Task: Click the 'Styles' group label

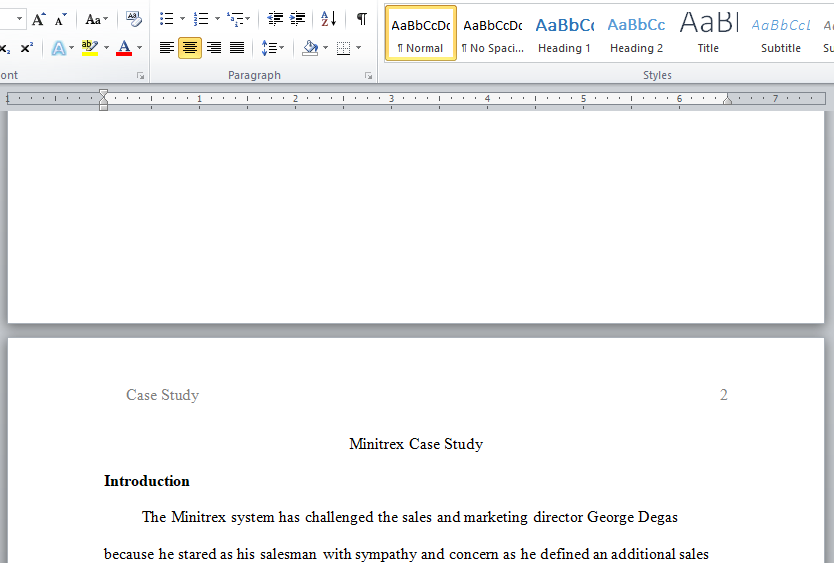Action: pyautogui.click(x=657, y=76)
